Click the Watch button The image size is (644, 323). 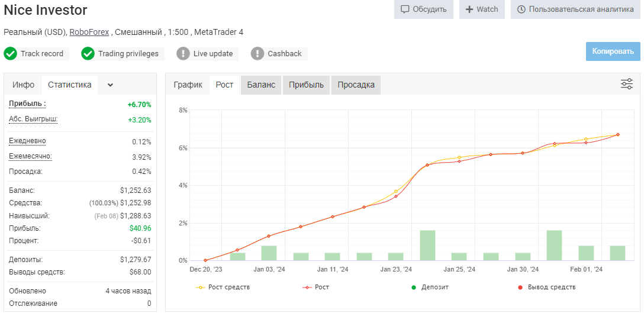click(x=482, y=9)
